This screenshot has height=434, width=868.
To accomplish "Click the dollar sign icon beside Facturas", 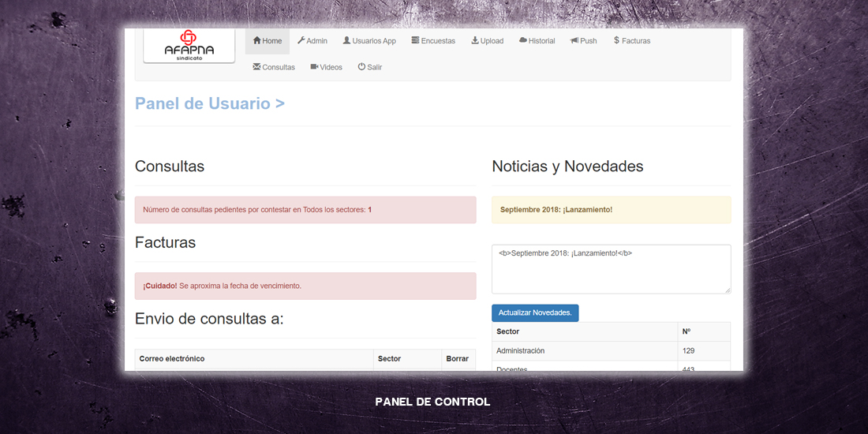I will (x=616, y=40).
